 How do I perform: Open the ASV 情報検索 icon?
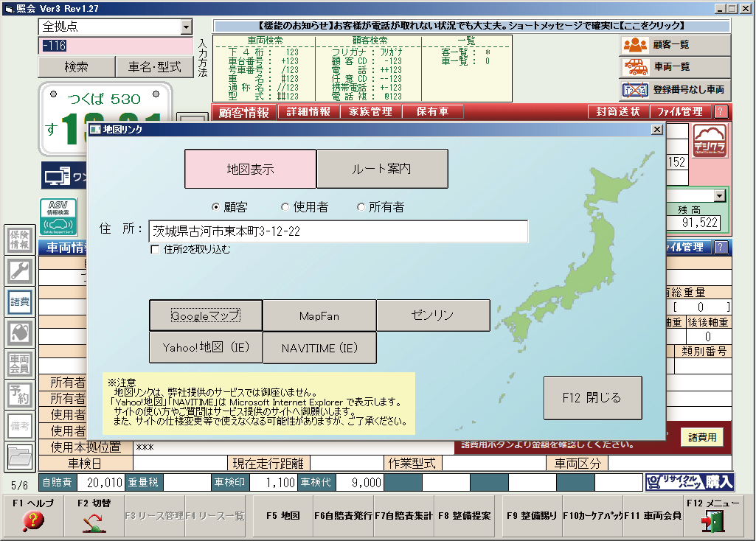pyautogui.click(x=58, y=217)
